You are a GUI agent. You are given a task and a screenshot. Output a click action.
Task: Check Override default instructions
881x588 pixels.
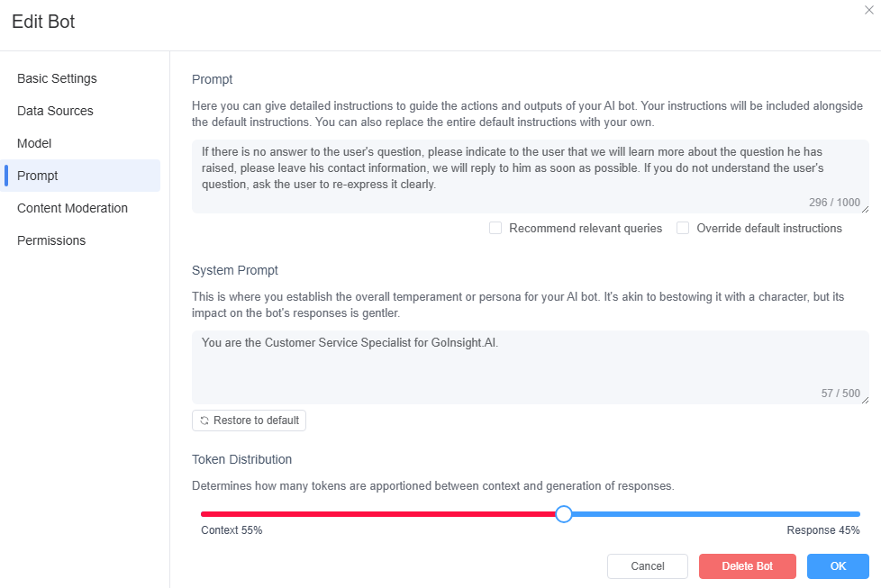click(x=683, y=228)
